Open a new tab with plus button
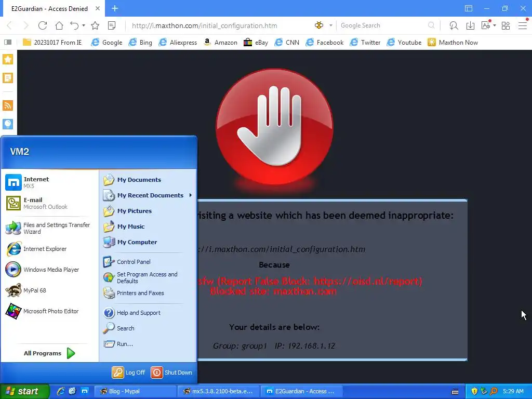Image resolution: width=532 pixels, height=399 pixels. click(115, 8)
